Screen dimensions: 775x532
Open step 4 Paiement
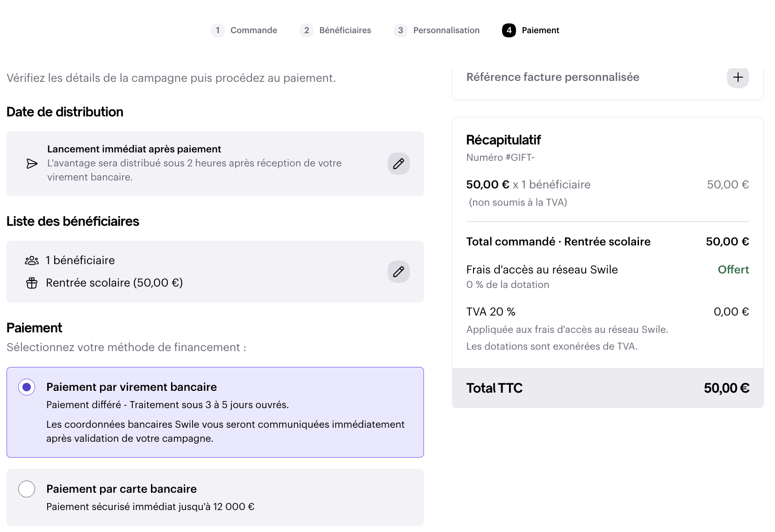531,30
